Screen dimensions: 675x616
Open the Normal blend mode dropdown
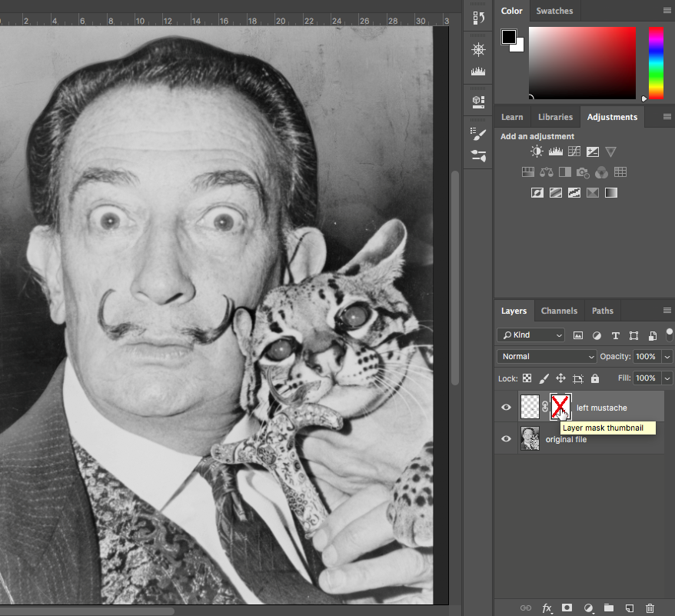[547, 357]
